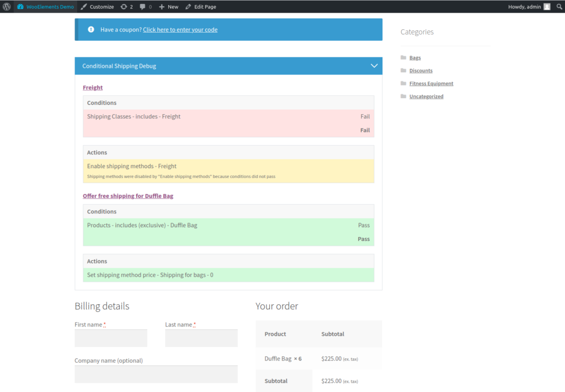Click the WordPress logo in the admin bar
The height and width of the screenshot is (392, 565).
point(6,6)
